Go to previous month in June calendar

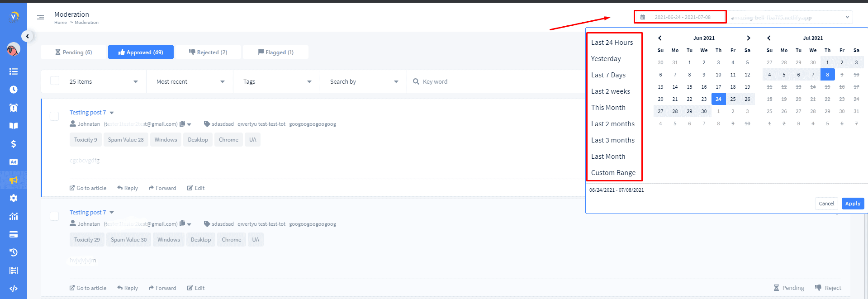tap(660, 38)
